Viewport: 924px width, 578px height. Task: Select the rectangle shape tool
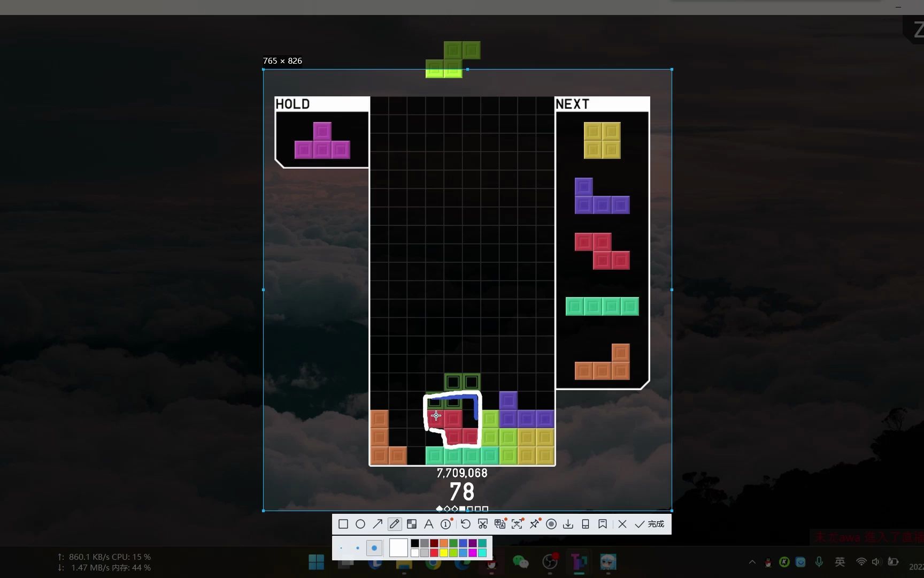point(343,524)
